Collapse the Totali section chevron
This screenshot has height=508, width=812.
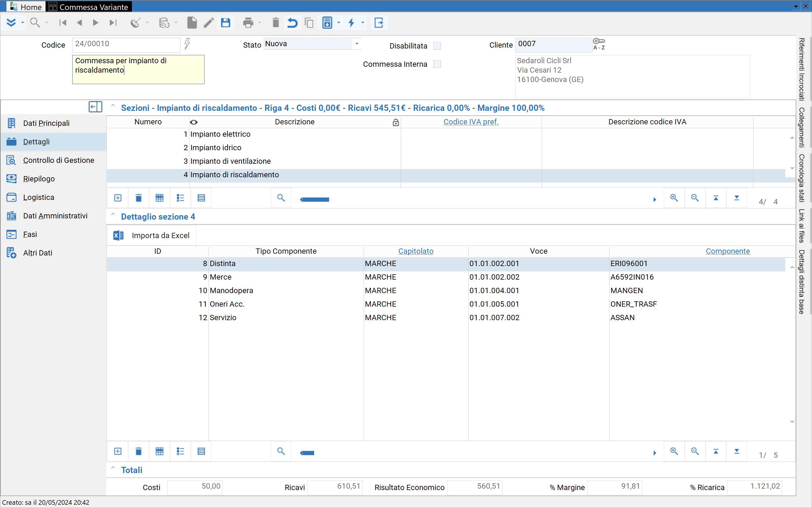coord(113,468)
